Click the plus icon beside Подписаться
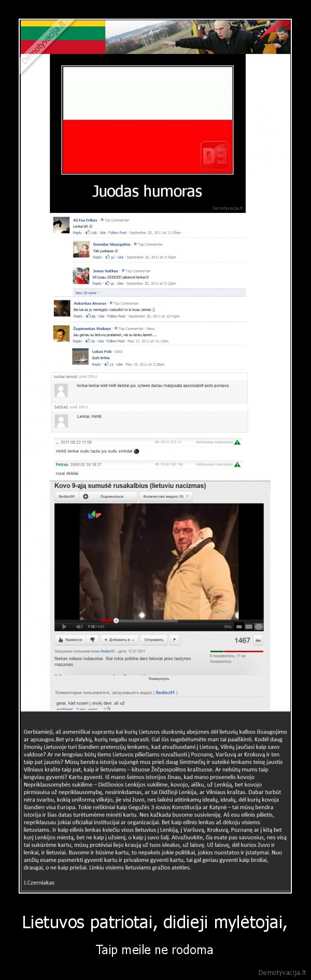The width and height of the screenshot is (311, 980). pyautogui.click(x=86, y=496)
